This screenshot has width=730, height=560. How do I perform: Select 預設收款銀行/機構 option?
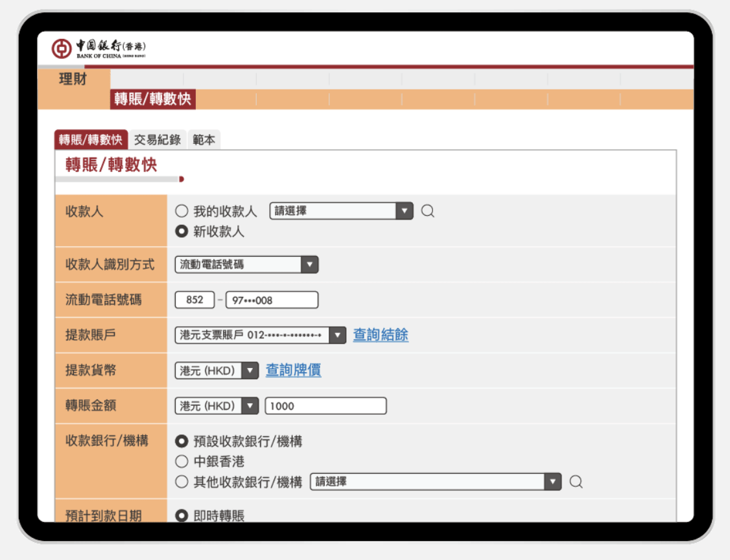pyautogui.click(x=181, y=441)
